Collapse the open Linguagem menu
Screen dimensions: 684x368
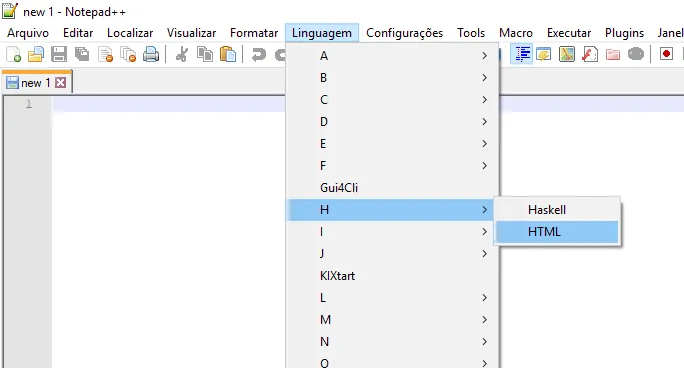(322, 33)
